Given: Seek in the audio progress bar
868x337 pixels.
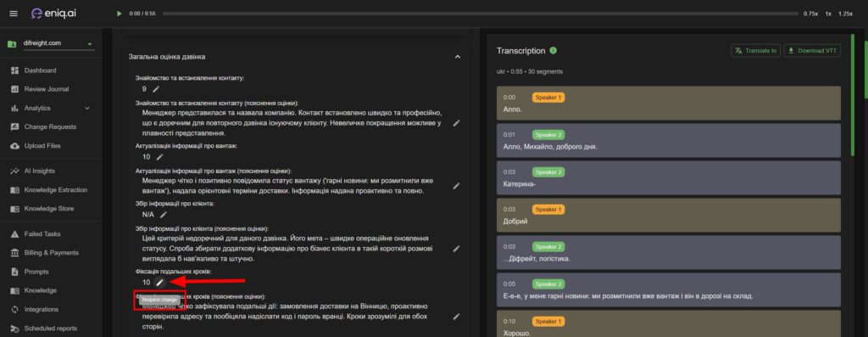Looking at the screenshot, I should point(480,14).
